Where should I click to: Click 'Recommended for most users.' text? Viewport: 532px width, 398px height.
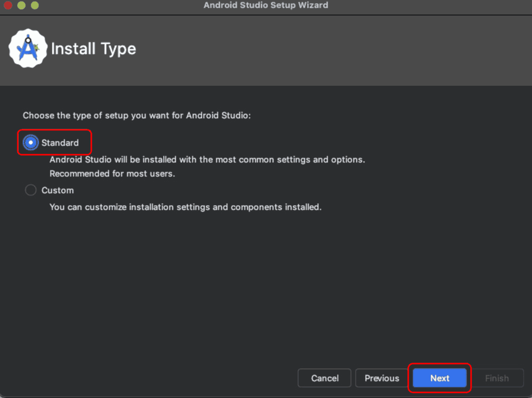[112, 174]
